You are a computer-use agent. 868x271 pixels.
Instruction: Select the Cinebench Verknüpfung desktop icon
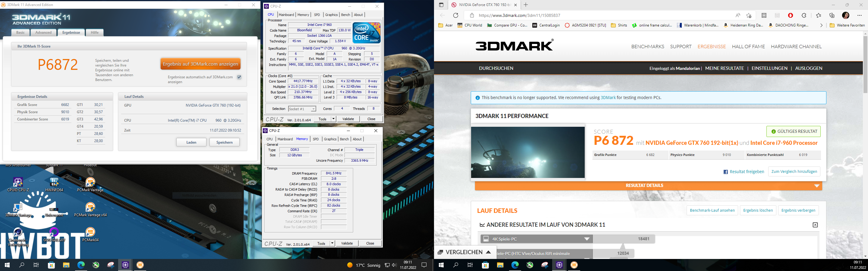pyautogui.click(x=18, y=237)
